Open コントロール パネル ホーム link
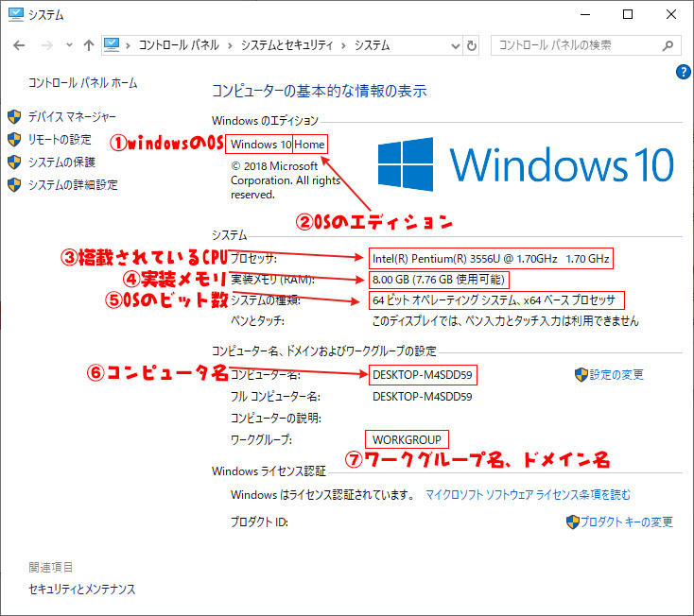Viewport: 694px width, 616px height. pos(83,83)
